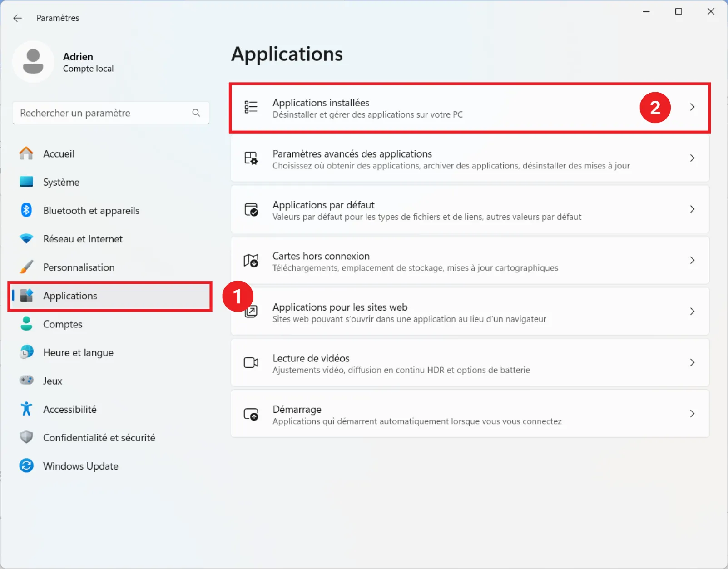This screenshot has width=728, height=569.
Task: Click the magnifier icon in the search box
Action: [x=196, y=113]
